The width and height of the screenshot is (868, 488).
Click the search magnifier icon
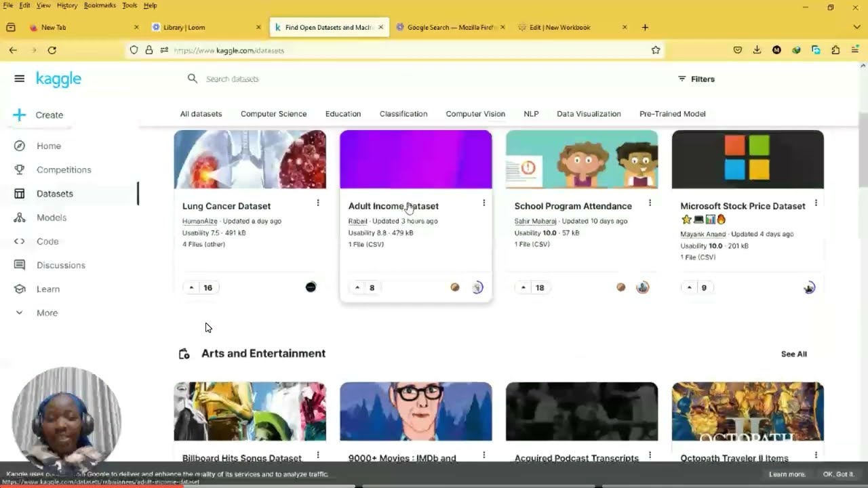click(193, 79)
